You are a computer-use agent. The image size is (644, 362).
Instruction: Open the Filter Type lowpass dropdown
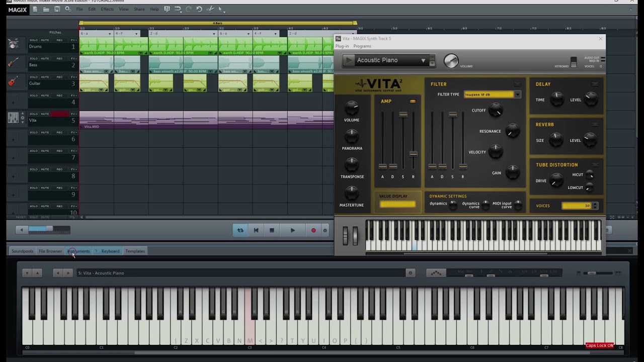click(x=518, y=95)
